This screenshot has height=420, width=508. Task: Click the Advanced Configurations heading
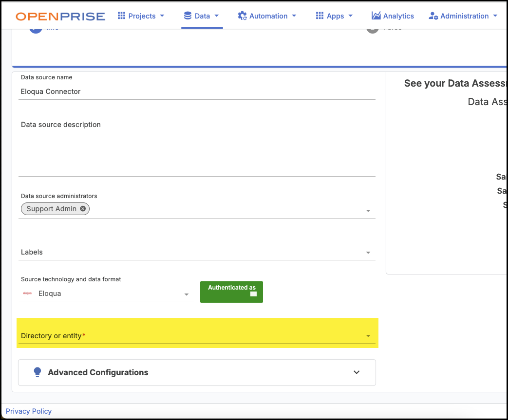click(98, 372)
